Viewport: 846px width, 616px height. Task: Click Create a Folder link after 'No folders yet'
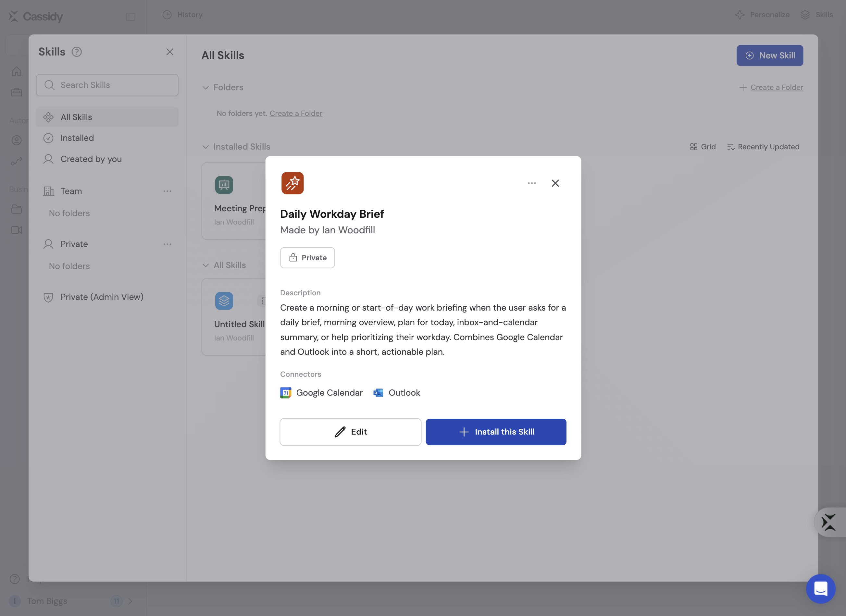pyautogui.click(x=296, y=113)
